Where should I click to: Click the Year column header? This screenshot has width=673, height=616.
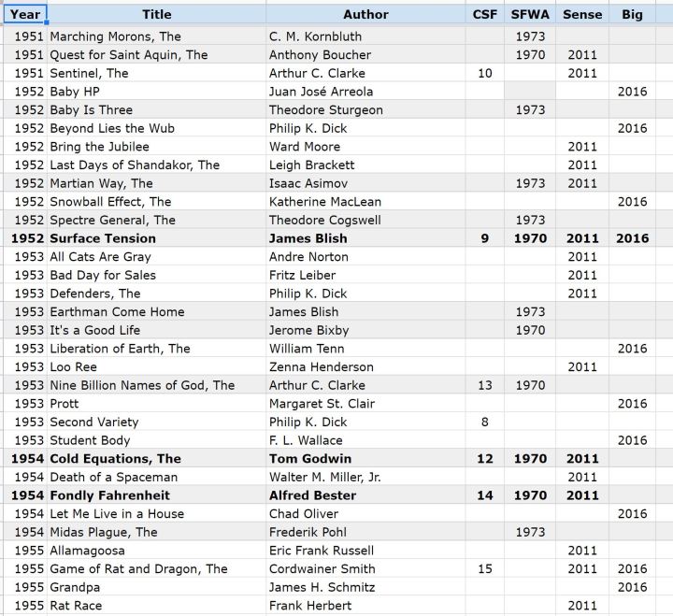click(x=25, y=14)
